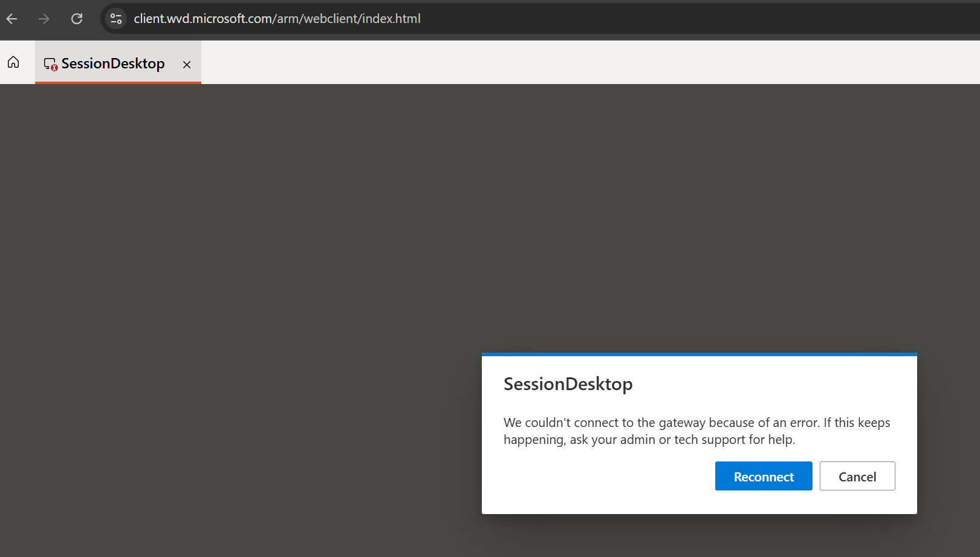980x557 pixels.
Task: Go back using the browser back arrow
Action: click(11, 19)
